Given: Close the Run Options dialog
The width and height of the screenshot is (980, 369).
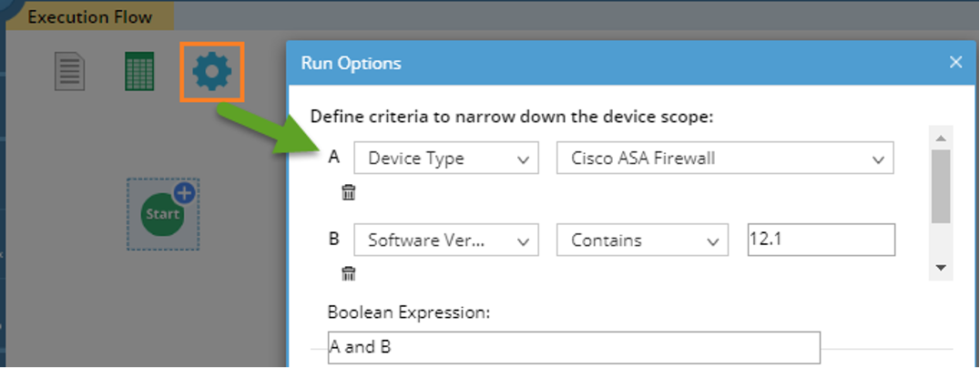Looking at the screenshot, I should click(955, 63).
